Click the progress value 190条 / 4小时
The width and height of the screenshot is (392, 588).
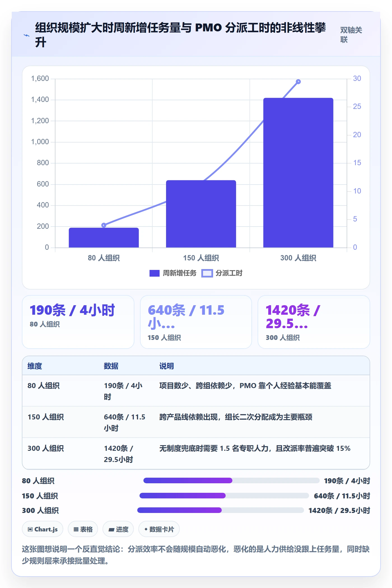[347, 481]
